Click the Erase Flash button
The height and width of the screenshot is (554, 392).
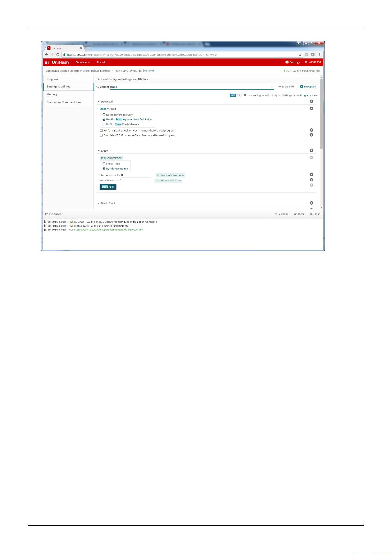coord(108,187)
